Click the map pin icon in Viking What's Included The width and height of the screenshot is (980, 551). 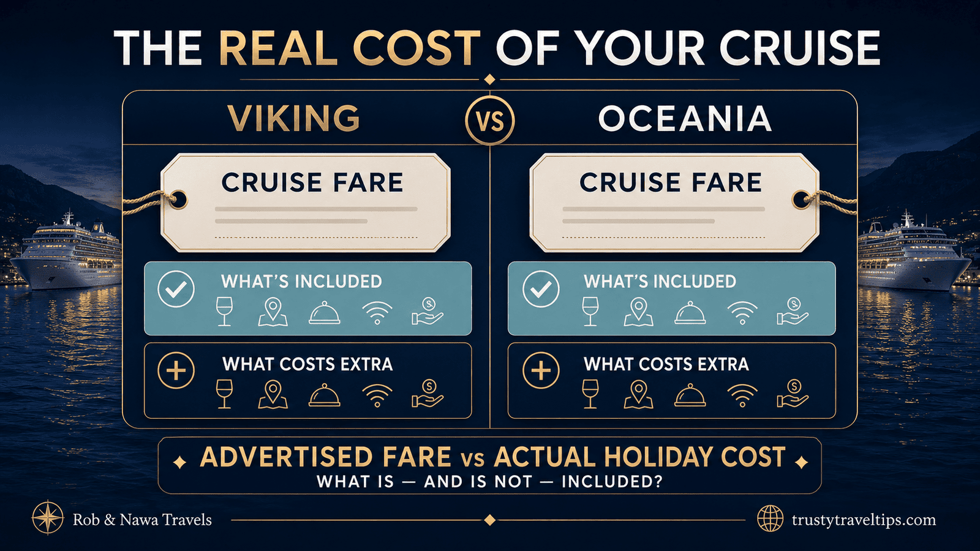coord(273,312)
